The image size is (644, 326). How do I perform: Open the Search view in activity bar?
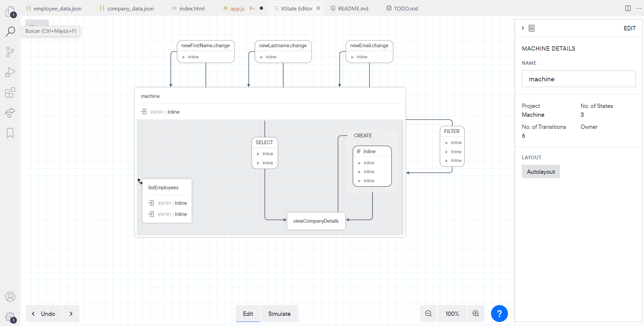pyautogui.click(x=10, y=31)
